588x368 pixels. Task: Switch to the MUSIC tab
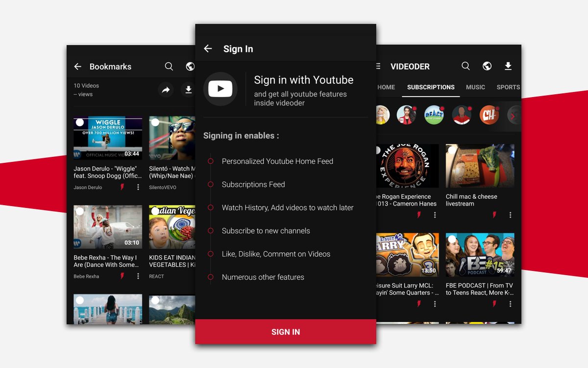click(x=475, y=87)
